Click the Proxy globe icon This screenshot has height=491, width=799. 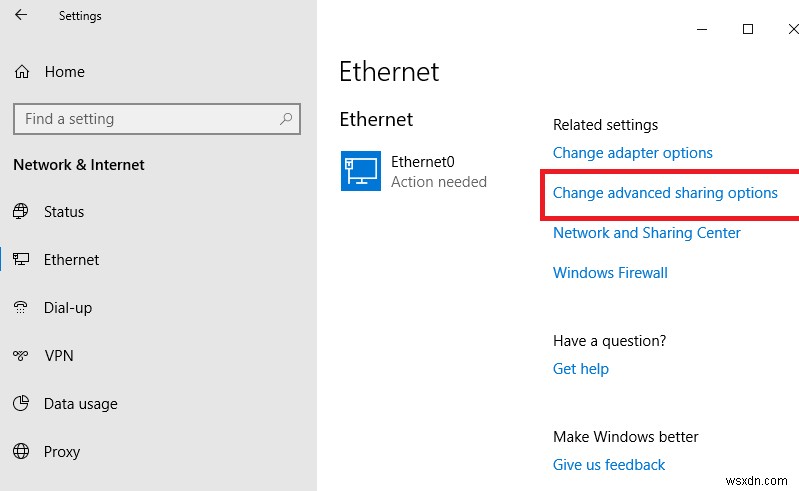click(21, 451)
